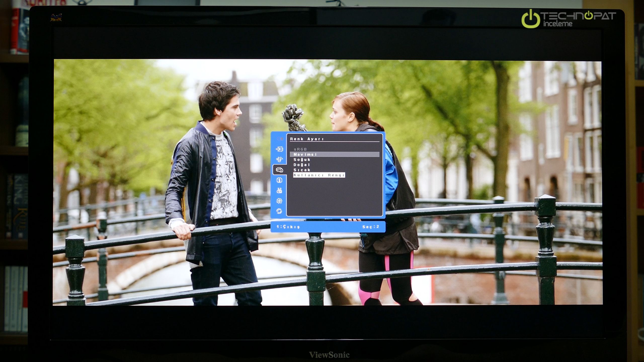This screenshot has height=362, width=644.
Task: Open the input select plug icon
Action: point(279,149)
